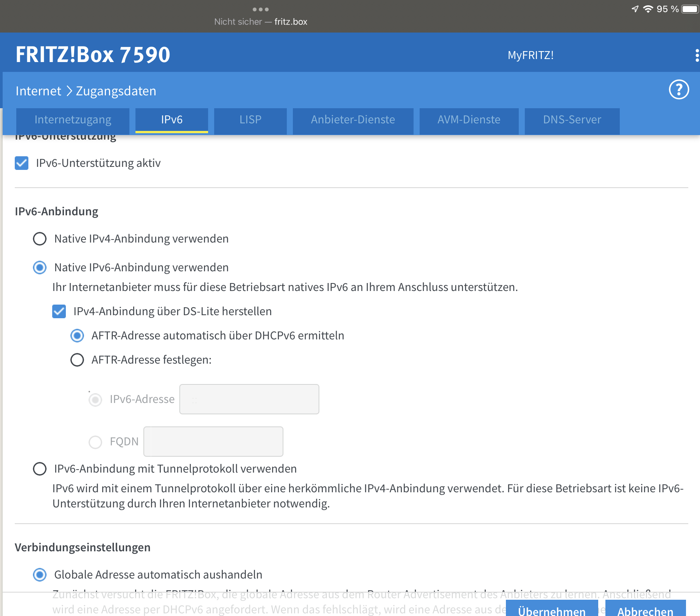700x616 pixels.
Task: Focus the FQDN input field
Action: click(x=213, y=442)
